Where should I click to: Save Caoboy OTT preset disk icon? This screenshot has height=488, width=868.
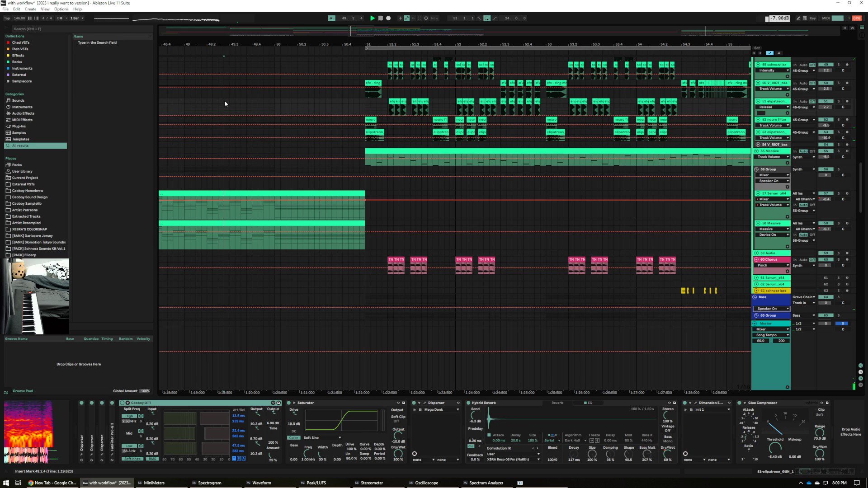tap(278, 403)
